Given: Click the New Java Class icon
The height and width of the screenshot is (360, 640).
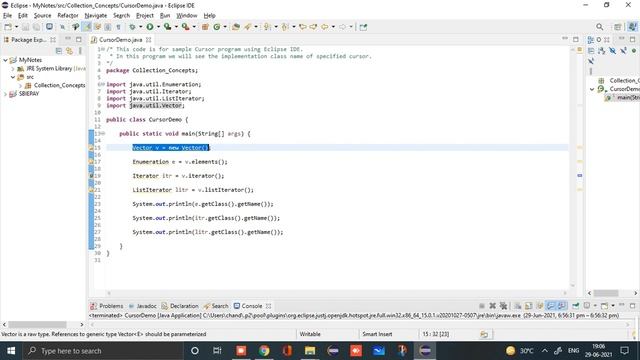Looking at the screenshot, I should (x=217, y=27).
